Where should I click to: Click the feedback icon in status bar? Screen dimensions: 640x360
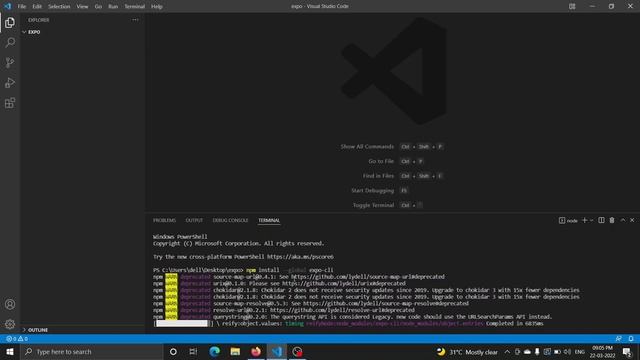coord(619,339)
